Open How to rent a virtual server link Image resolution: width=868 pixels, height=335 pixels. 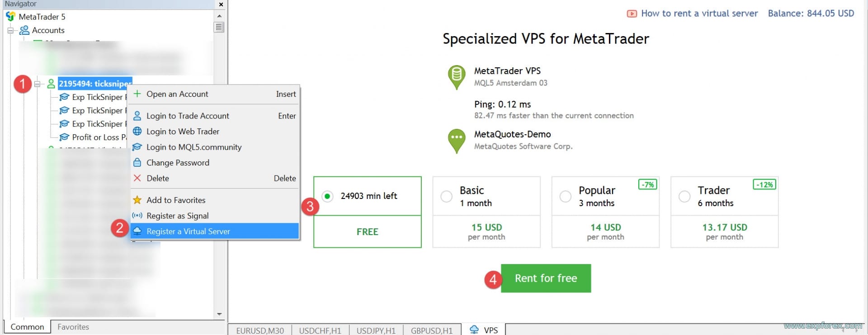pyautogui.click(x=699, y=14)
